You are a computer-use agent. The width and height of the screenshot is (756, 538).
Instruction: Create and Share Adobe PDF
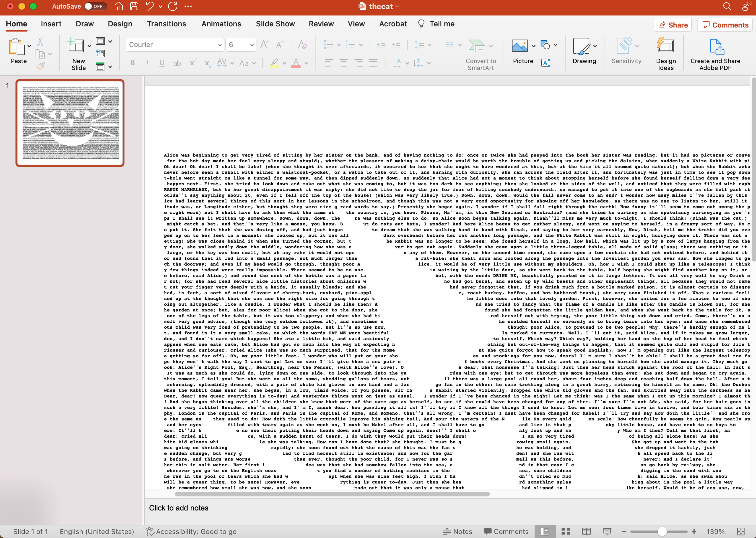(715, 54)
